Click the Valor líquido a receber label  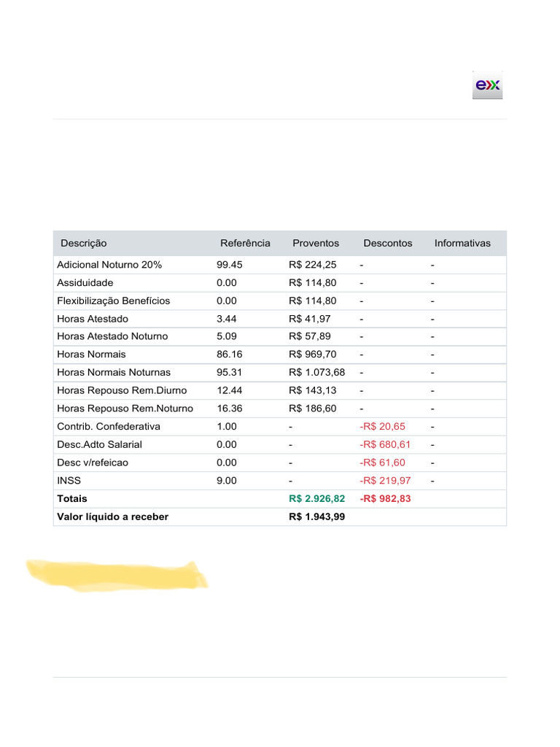point(112,516)
